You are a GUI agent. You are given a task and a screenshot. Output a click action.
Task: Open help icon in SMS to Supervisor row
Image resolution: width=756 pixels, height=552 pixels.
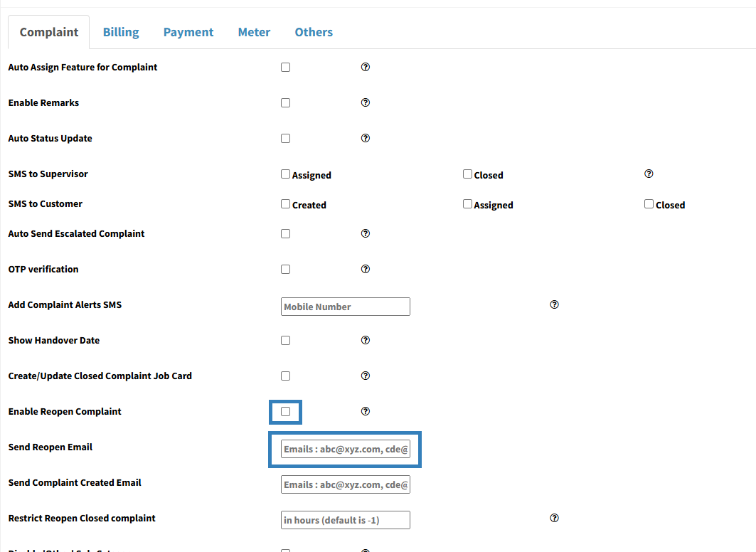click(649, 174)
